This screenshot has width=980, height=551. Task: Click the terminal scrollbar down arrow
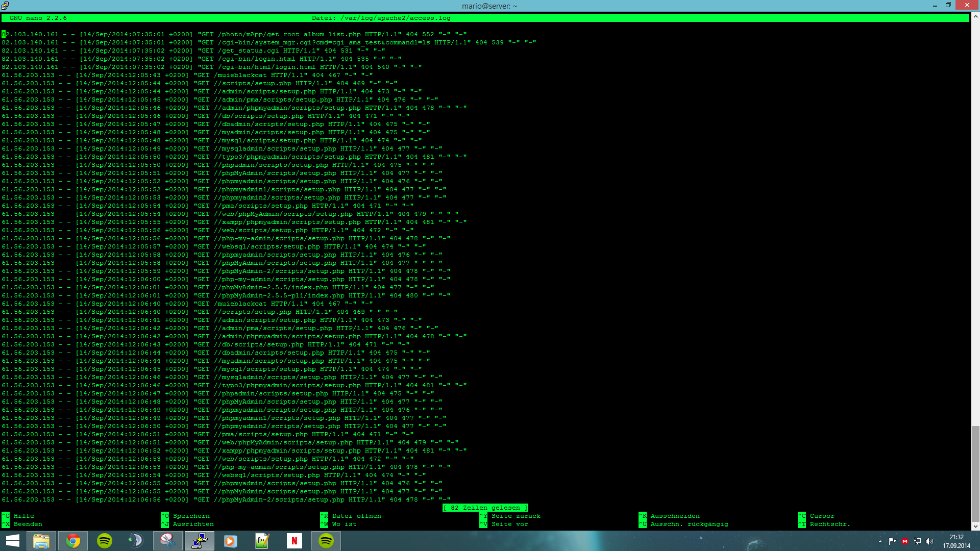click(975, 526)
